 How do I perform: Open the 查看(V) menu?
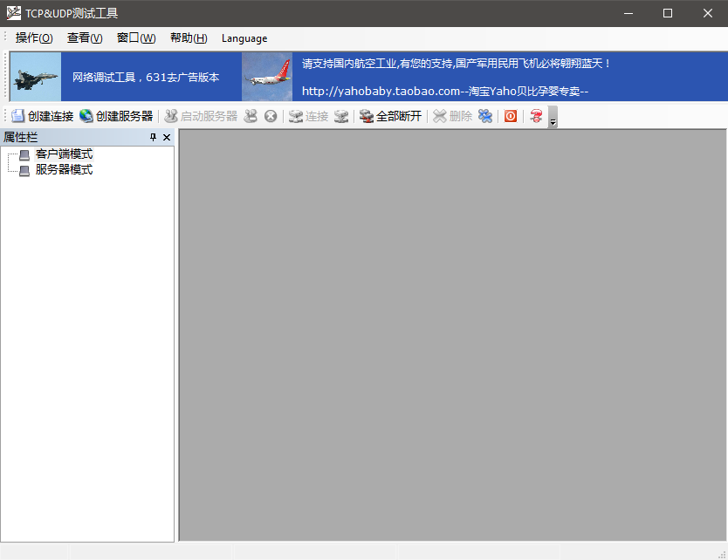[x=85, y=38]
